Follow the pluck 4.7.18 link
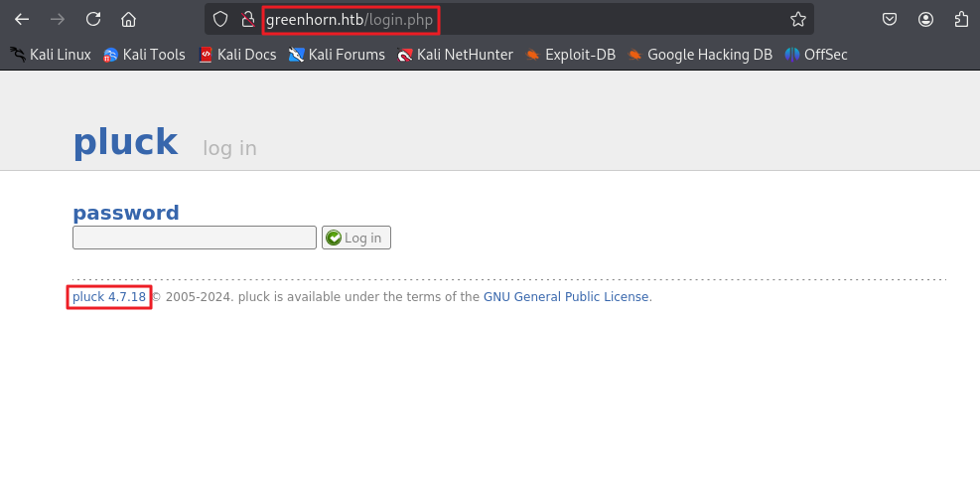Image resolution: width=980 pixels, height=484 pixels. coord(109,297)
